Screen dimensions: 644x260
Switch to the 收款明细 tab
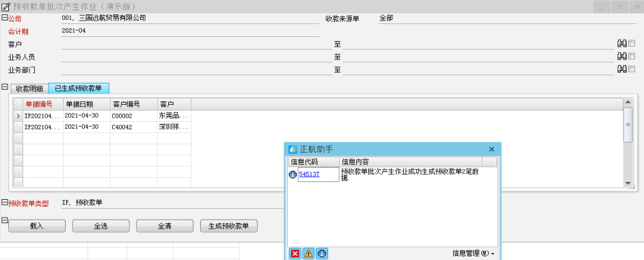tap(29, 88)
